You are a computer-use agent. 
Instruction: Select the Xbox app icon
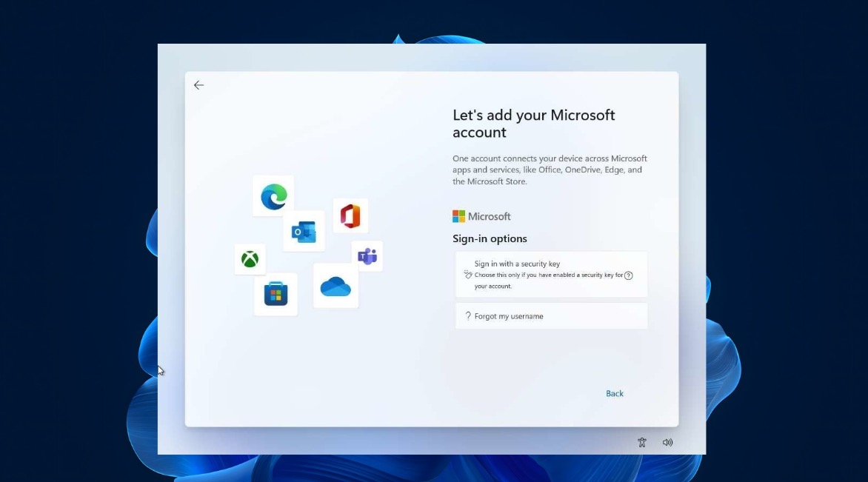point(250,259)
